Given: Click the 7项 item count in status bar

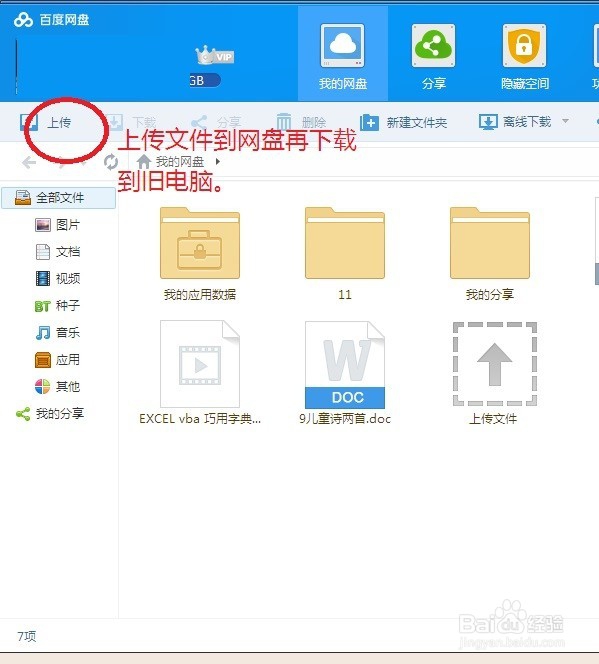Looking at the screenshot, I should [x=27, y=636].
